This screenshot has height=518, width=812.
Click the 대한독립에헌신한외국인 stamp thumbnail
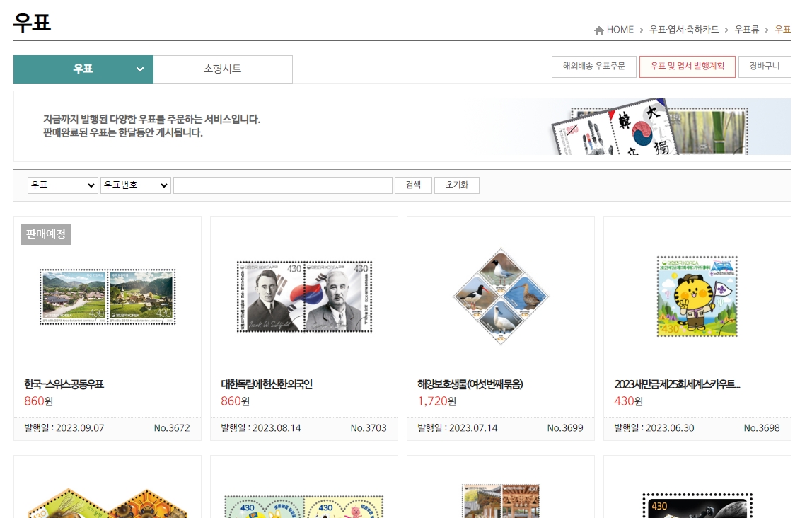tap(303, 296)
